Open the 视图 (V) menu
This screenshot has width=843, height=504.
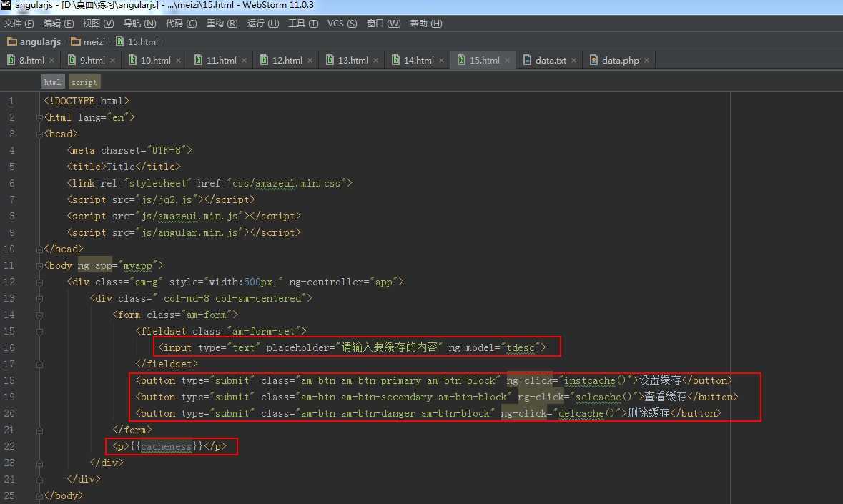tap(99, 24)
